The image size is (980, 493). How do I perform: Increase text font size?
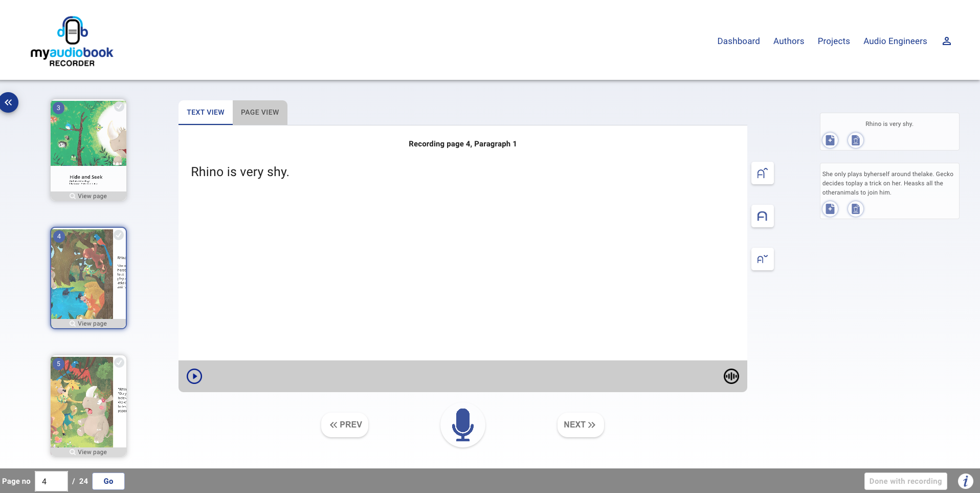point(762,173)
